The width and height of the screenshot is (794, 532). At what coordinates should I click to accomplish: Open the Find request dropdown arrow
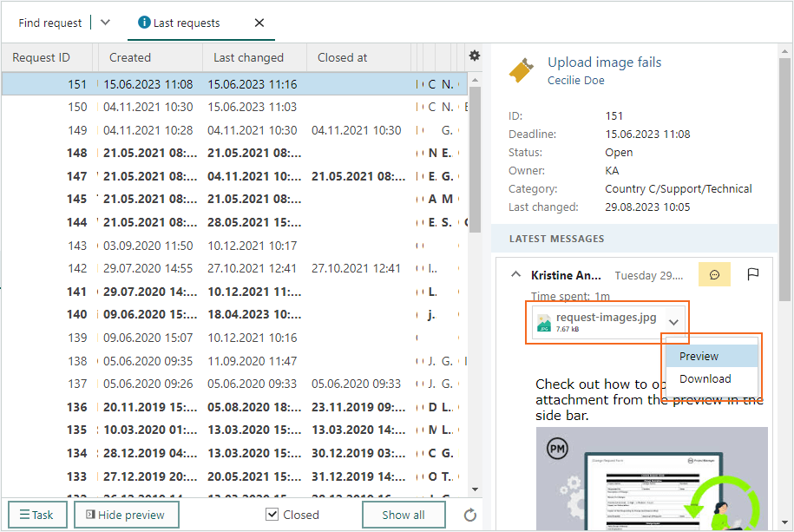click(x=105, y=23)
